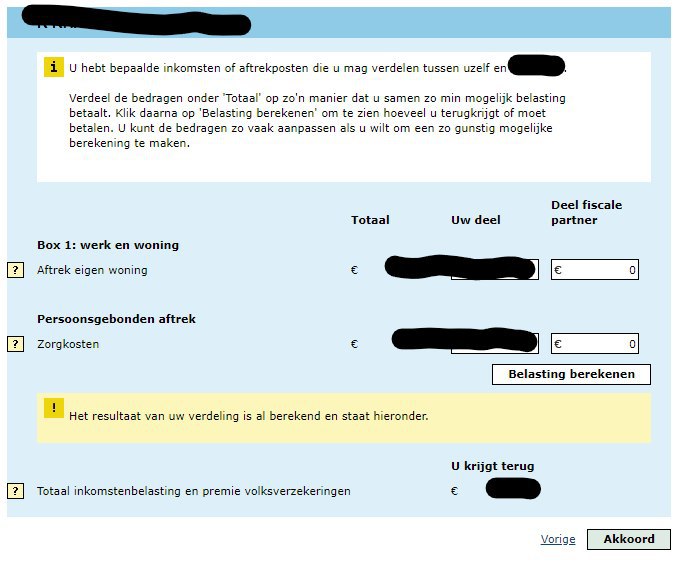Open help icon for Zorgkosten
678x573 pixels.
[16, 344]
